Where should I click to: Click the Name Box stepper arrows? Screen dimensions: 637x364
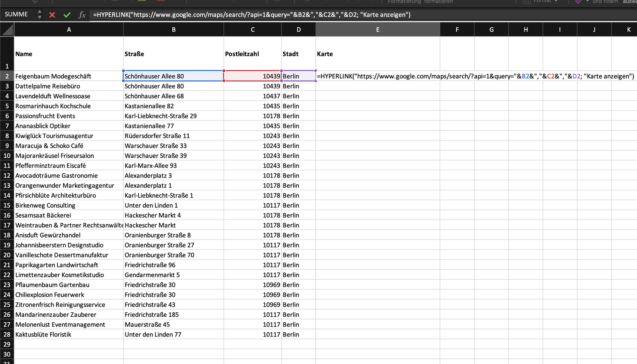point(39,15)
